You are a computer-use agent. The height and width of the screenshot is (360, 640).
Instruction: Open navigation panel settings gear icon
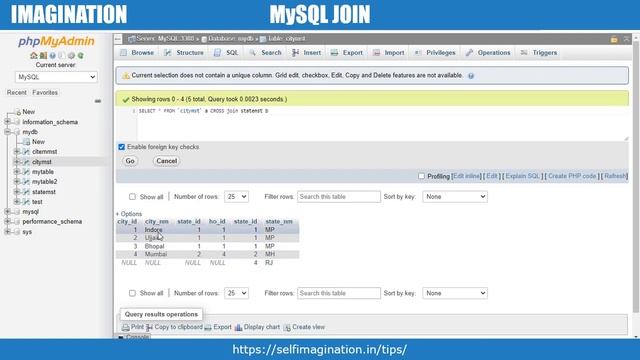click(x=71, y=56)
